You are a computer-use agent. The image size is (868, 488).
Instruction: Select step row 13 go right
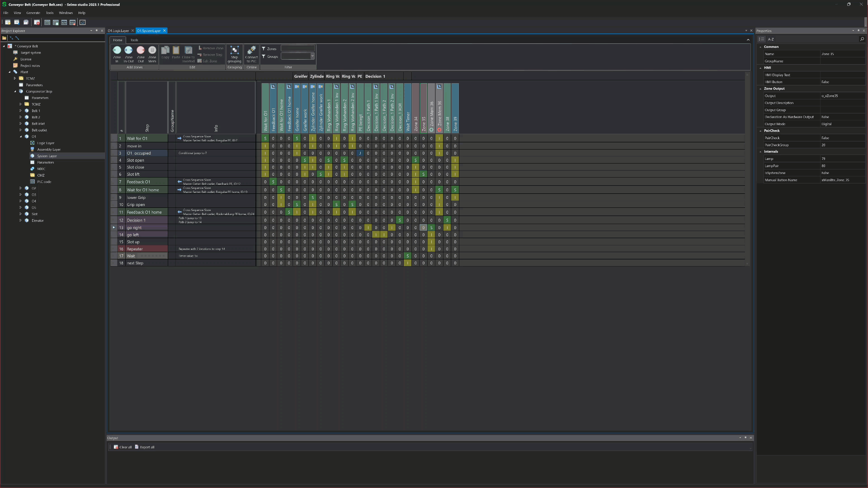coord(146,228)
